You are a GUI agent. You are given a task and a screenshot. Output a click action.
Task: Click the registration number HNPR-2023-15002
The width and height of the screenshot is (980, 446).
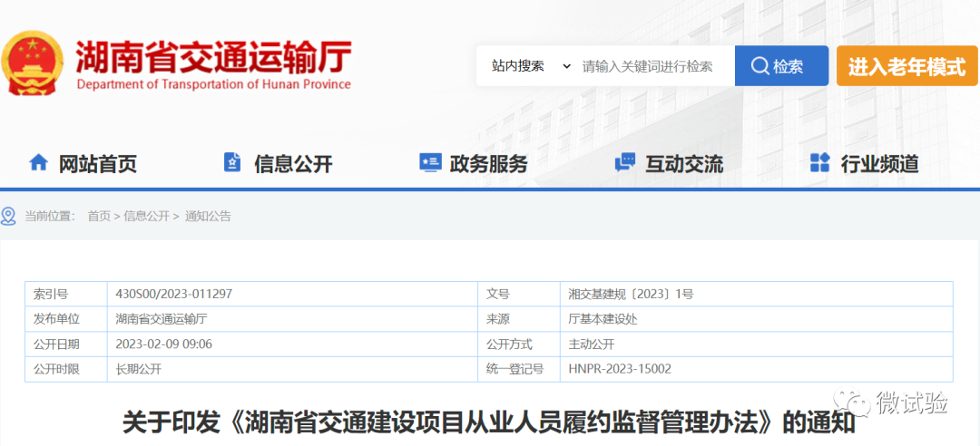(x=620, y=369)
